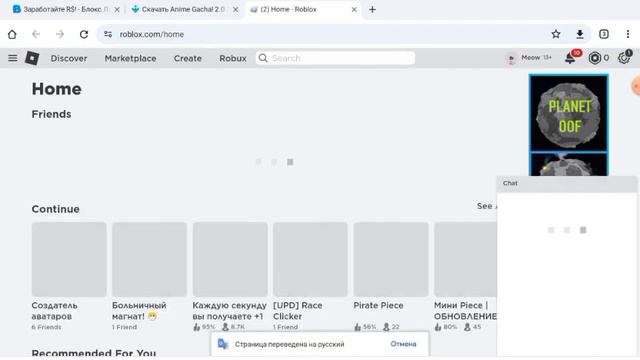Screen dimensions: 640x360
Task: Click the Больничный магнат! title
Action: [x=139, y=311]
